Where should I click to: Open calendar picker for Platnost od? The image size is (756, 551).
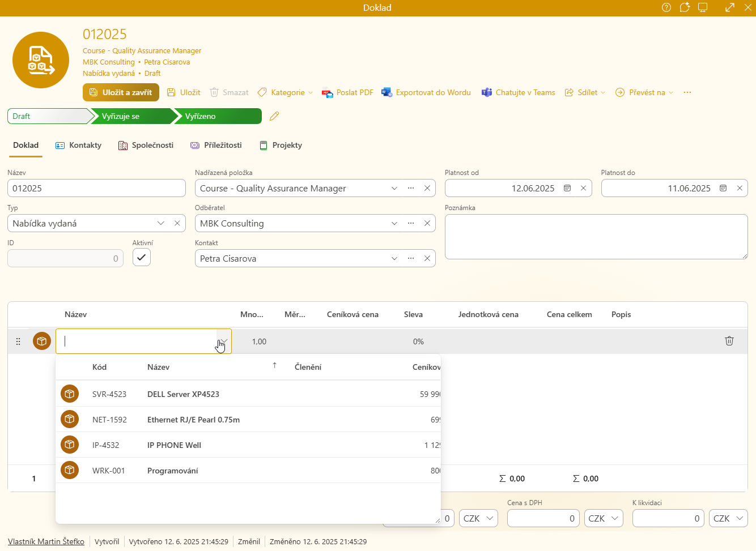[567, 188]
